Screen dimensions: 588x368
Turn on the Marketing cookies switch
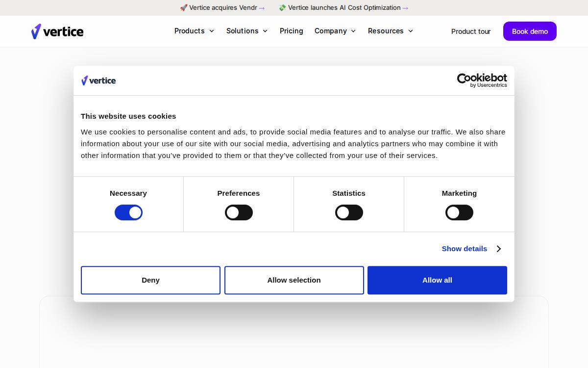tap(459, 212)
